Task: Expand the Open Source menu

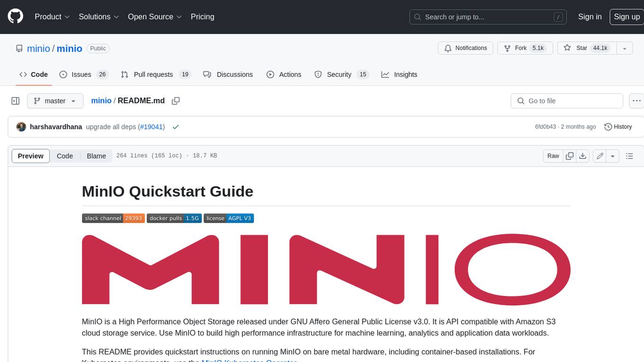Action: (155, 17)
